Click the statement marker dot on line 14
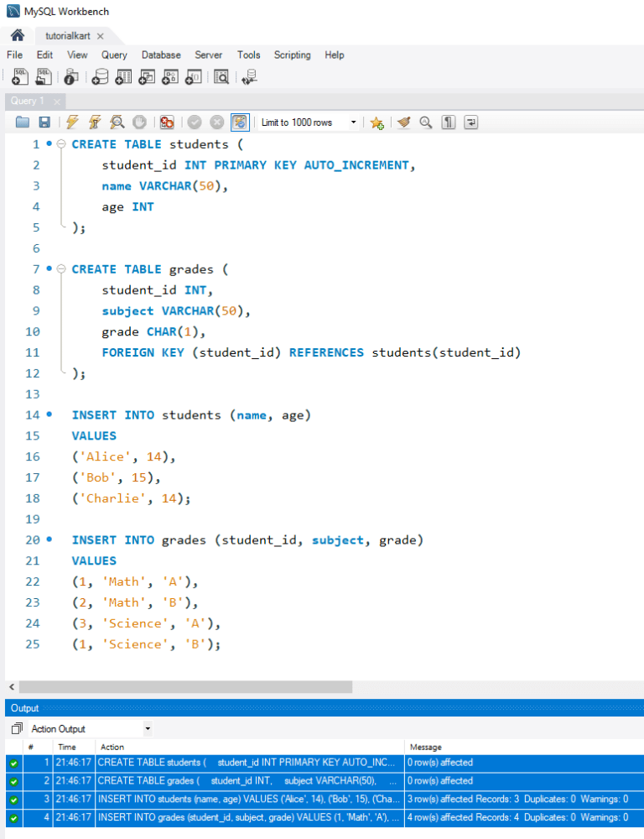 [49, 414]
